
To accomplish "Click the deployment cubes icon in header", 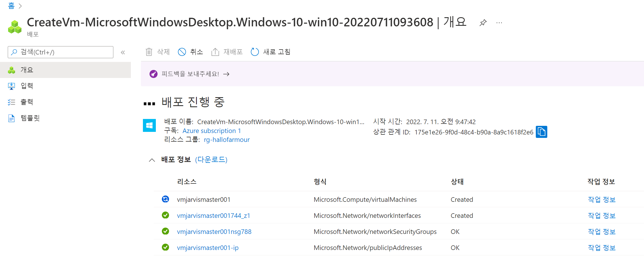I will point(15,27).
